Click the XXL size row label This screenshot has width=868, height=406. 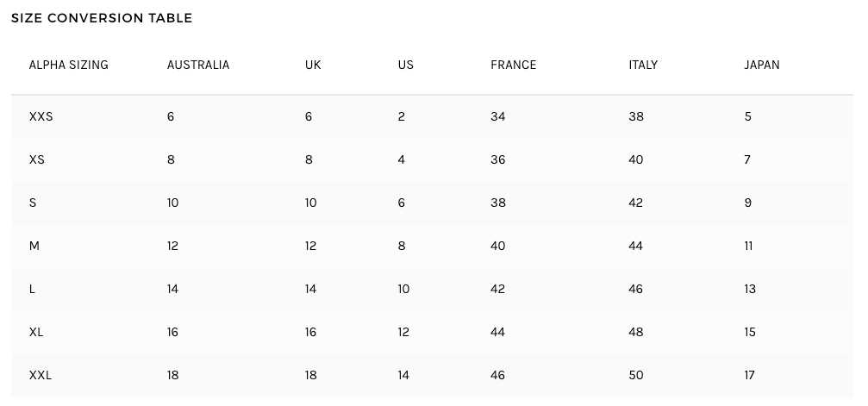click(x=41, y=375)
